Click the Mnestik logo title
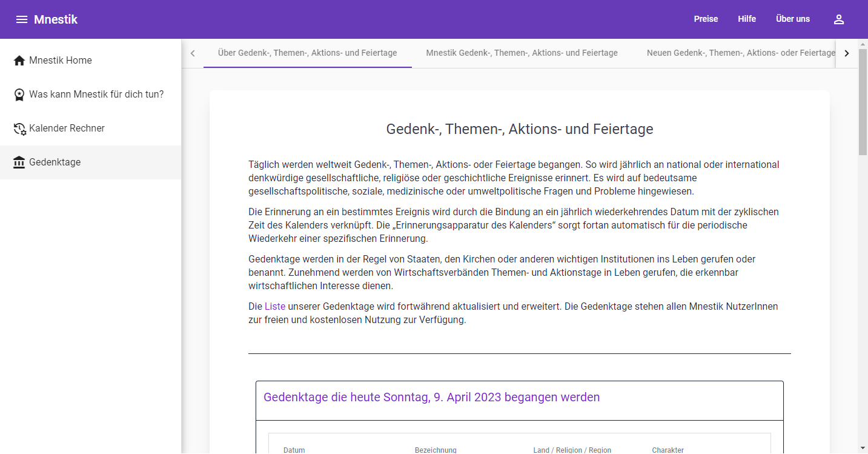Image resolution: width=868 pixels, height=454 pixels. (x=56, y=19)
